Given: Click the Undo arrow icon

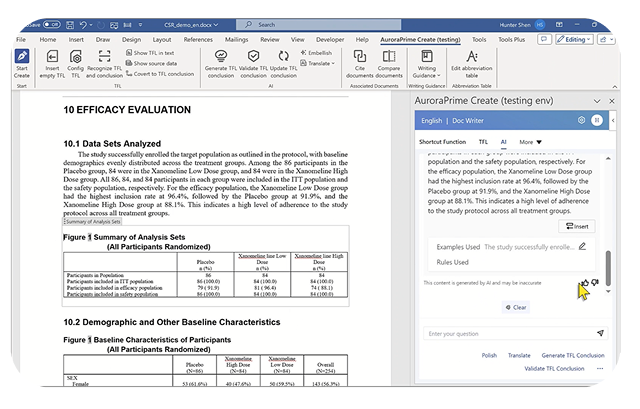Looking at the screenshot, I should click(83, 25).
